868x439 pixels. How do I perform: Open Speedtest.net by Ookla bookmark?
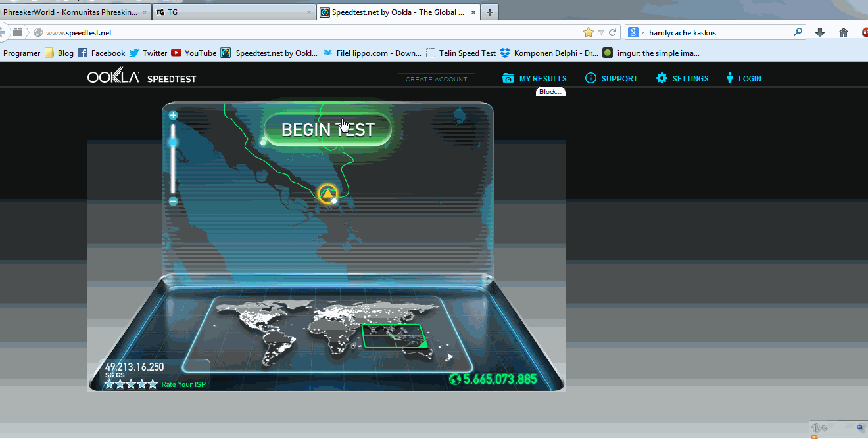[x=270, y=53]
